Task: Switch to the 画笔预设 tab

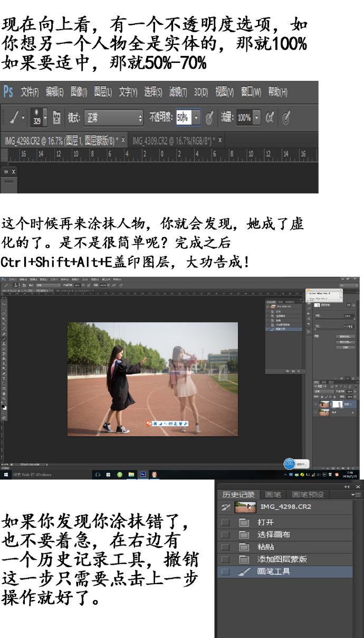Action: tap(308, 495)
